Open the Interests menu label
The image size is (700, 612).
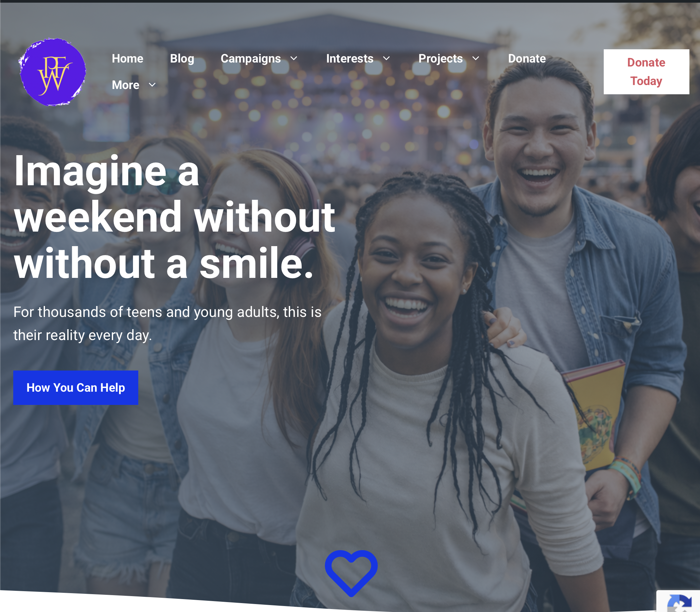[x=350, y=59]
